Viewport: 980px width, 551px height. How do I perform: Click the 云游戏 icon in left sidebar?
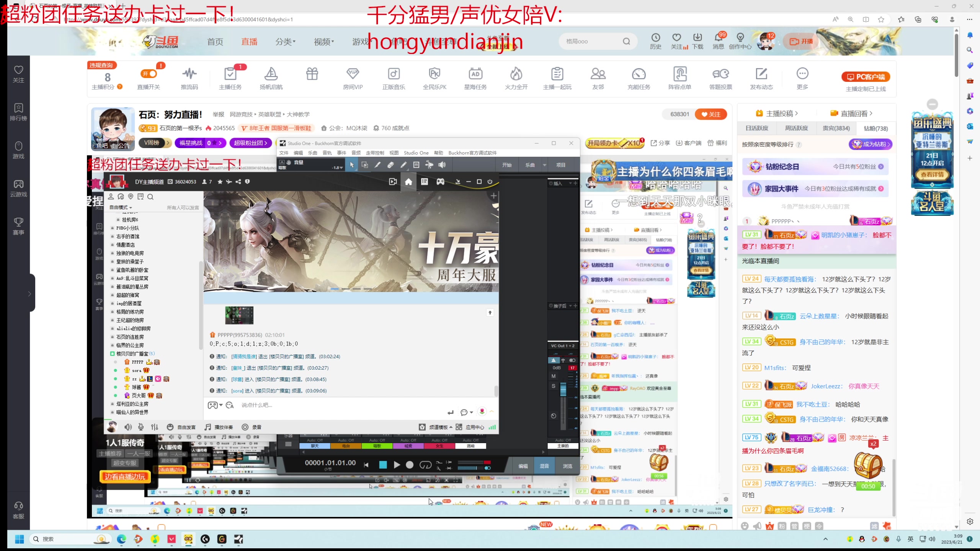[x=18, y=188]
